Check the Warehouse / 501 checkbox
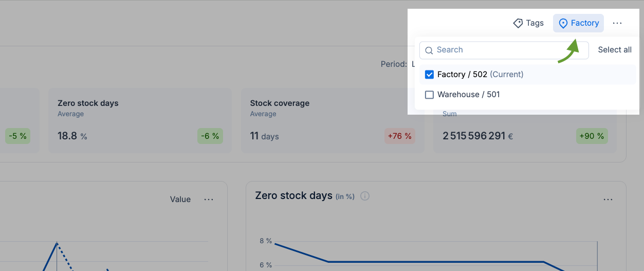Screen dimensions: 644x271 pyautogui.click(x=430, y=95)
